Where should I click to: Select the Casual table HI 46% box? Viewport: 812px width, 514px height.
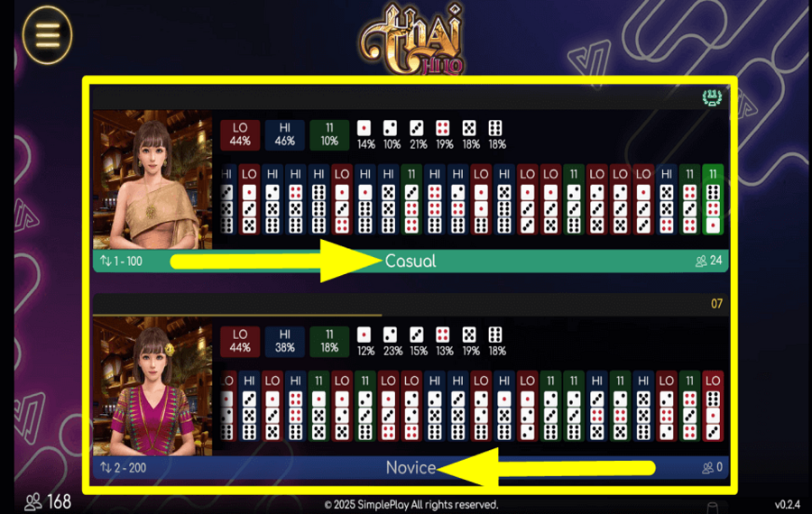pyautogui.click(x=285, y=134)
